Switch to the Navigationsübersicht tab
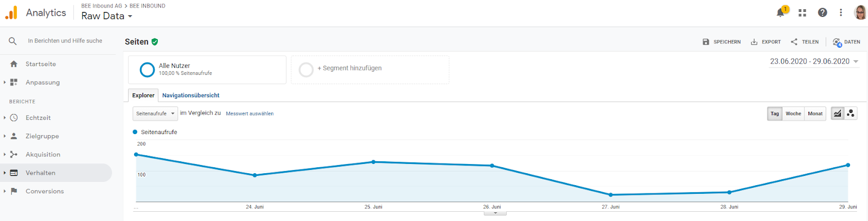This screenshot has width=868, height=221. pyautogui.click(x=191, y=96)
